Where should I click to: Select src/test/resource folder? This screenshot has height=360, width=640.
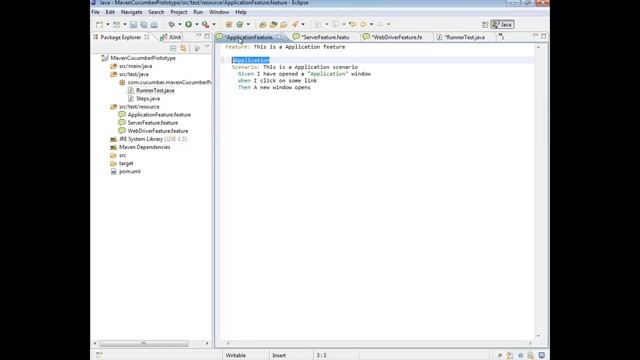[139, 107]
